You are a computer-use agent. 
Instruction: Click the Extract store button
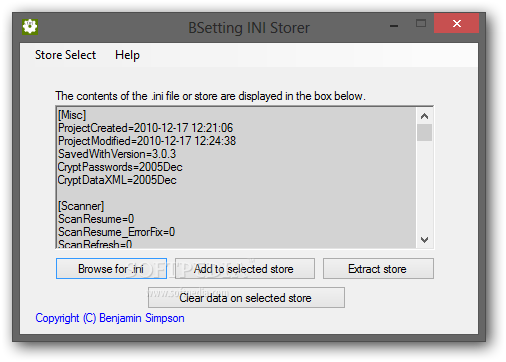pyautogui.click(x=378, y=269)
